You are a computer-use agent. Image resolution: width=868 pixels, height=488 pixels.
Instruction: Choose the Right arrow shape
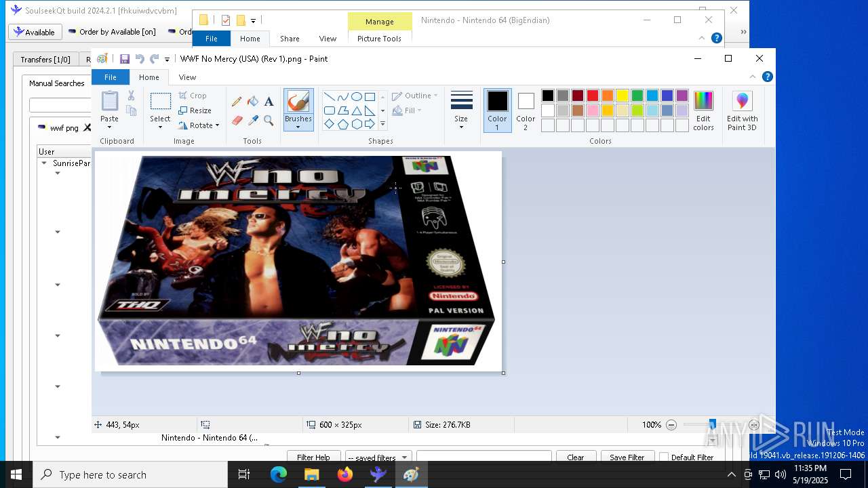[370, 124]
